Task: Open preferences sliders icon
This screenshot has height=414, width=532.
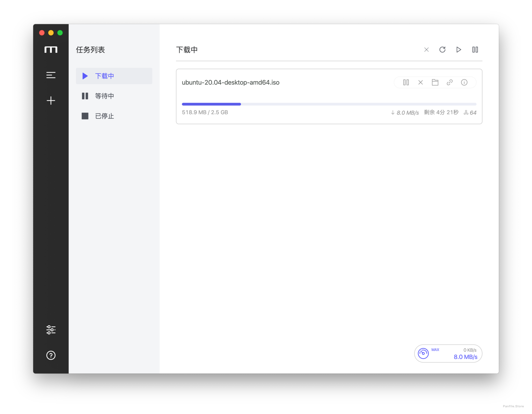Action: [51, 330]
